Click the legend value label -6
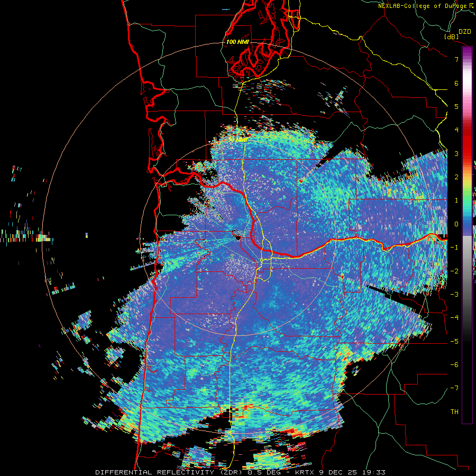The width and height of the screenshot is (476, 476). (454, 365)
